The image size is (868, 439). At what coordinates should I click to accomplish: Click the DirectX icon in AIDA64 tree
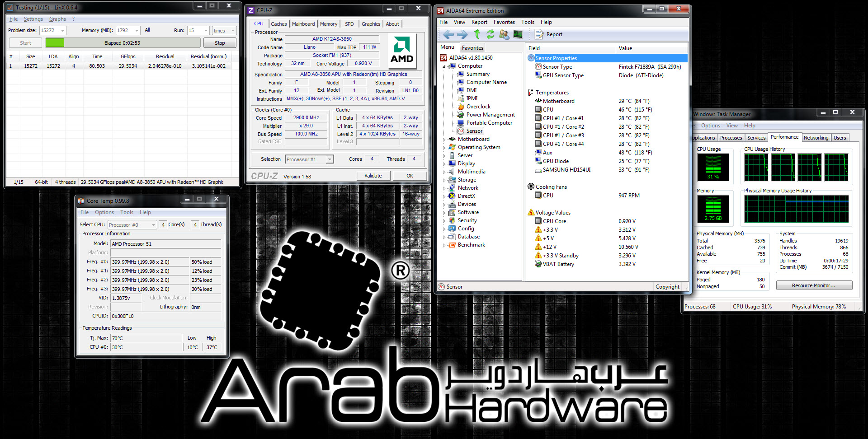452,196
